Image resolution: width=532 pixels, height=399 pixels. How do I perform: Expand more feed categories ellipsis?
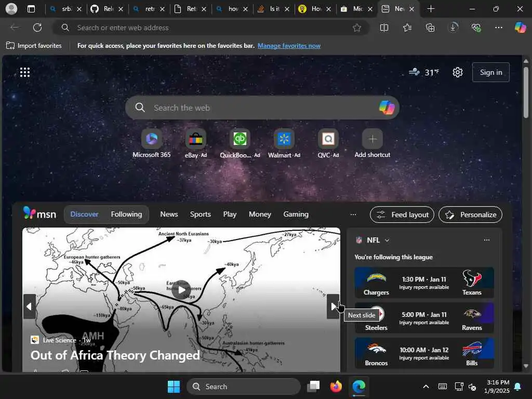tap(353, 215)
